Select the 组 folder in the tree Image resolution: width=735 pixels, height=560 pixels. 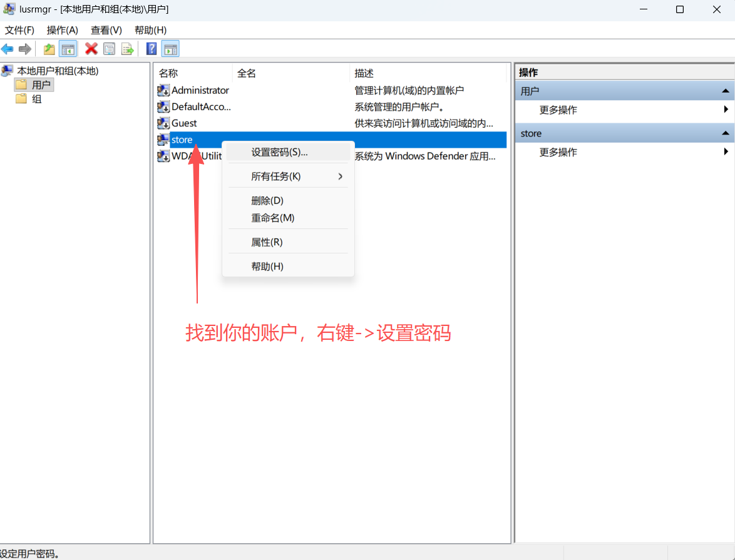[x=36, y=99]
